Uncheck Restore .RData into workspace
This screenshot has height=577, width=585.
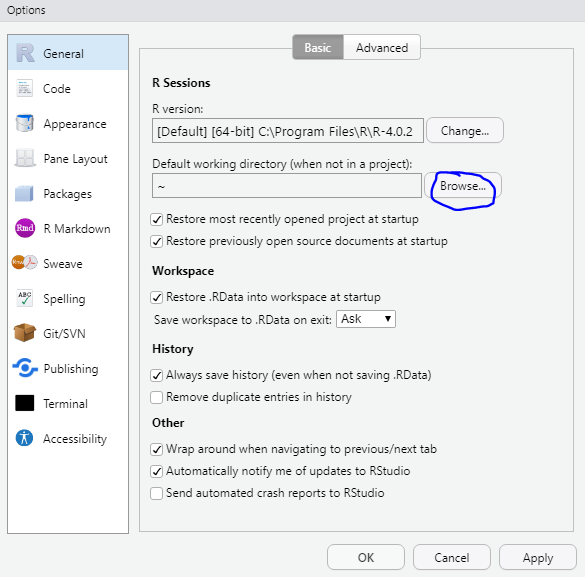tap(157, 297)
